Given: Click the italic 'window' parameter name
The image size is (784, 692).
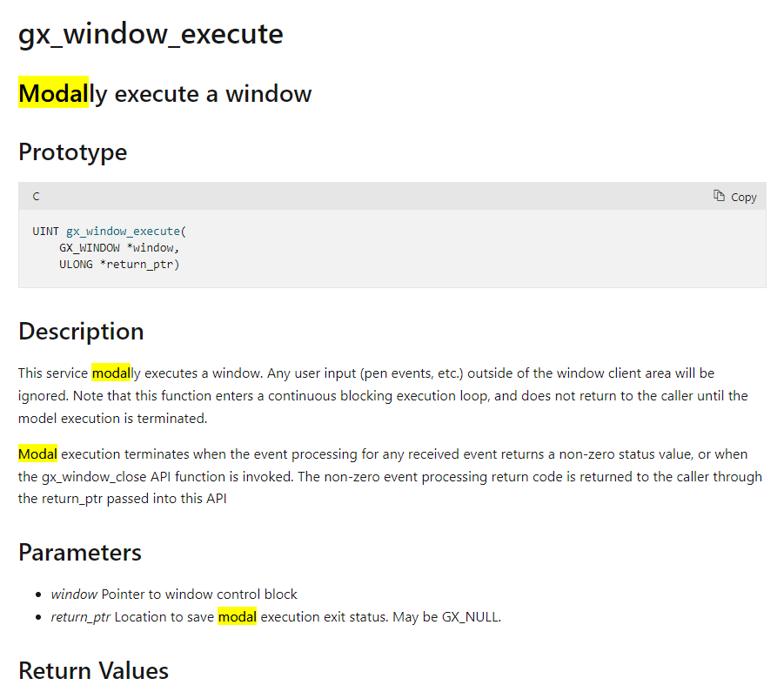Looking at the screenshot, I should 74,594.
